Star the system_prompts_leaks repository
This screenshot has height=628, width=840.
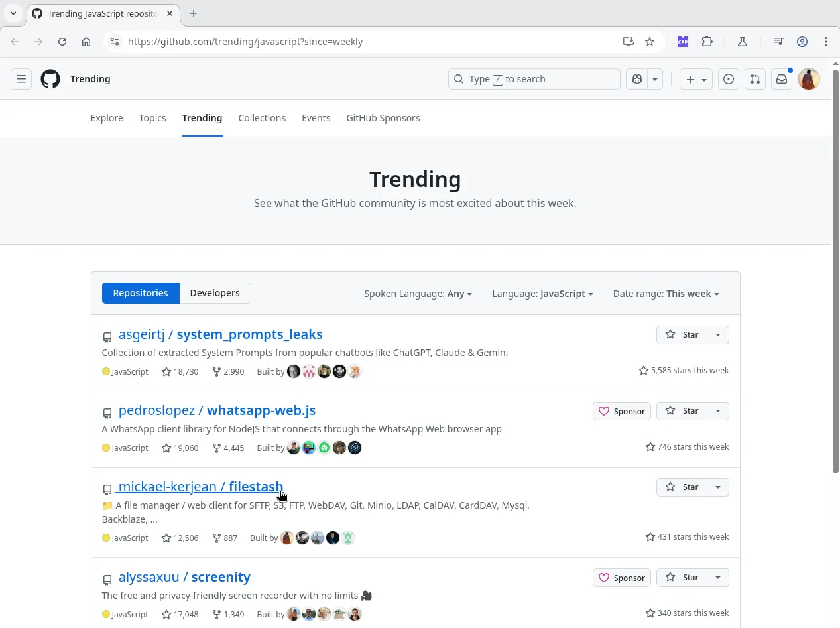[x=682, y=335]
